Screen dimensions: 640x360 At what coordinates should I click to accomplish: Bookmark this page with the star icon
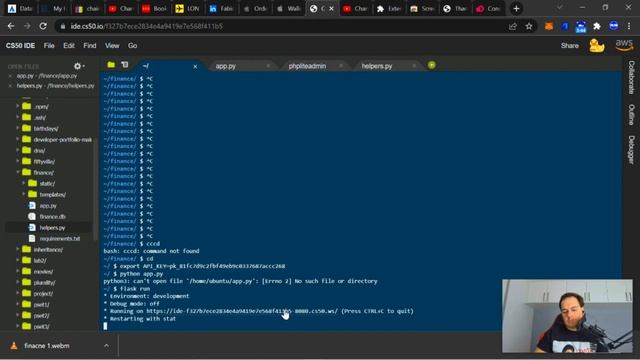(529, 26)
